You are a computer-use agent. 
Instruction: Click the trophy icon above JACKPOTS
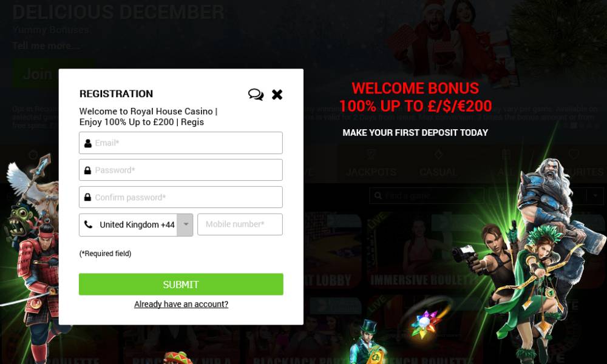(371, 154)
